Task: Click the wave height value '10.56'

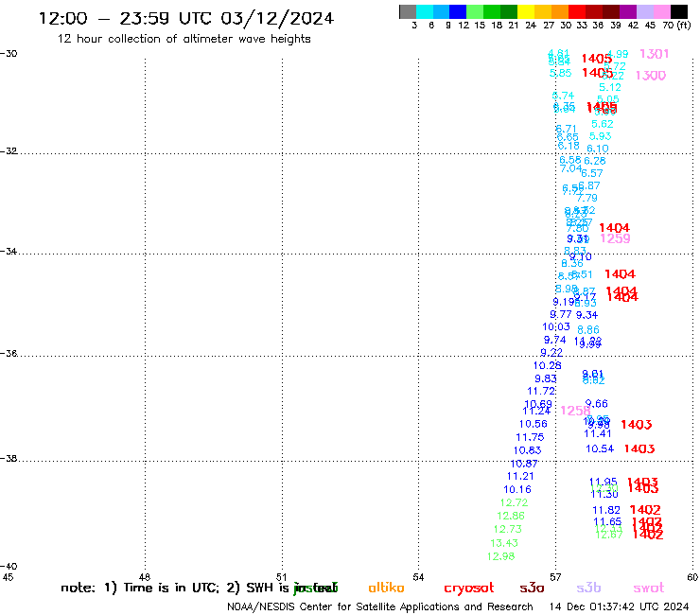Action: (533, 424)
